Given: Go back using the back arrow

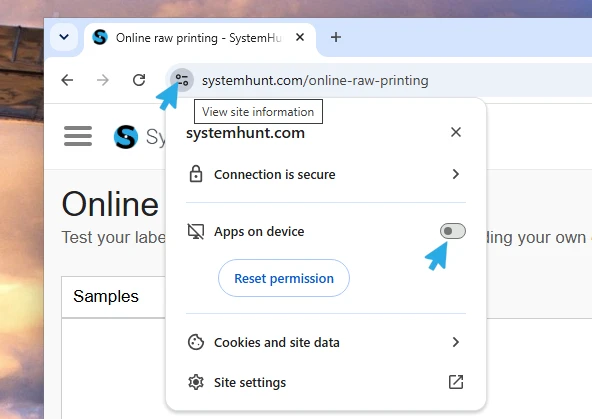Looking at the screenshot, I should point(67,80).
